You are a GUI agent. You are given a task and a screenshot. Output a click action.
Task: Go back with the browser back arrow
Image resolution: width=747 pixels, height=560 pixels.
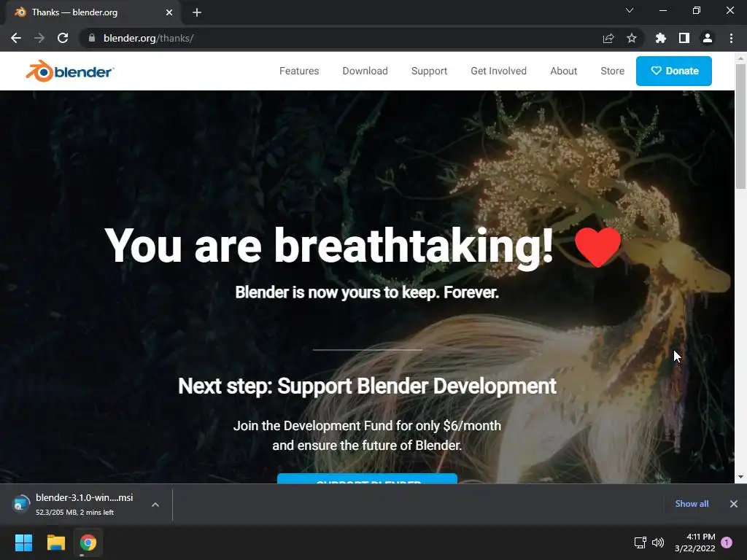tap(16, 38)
